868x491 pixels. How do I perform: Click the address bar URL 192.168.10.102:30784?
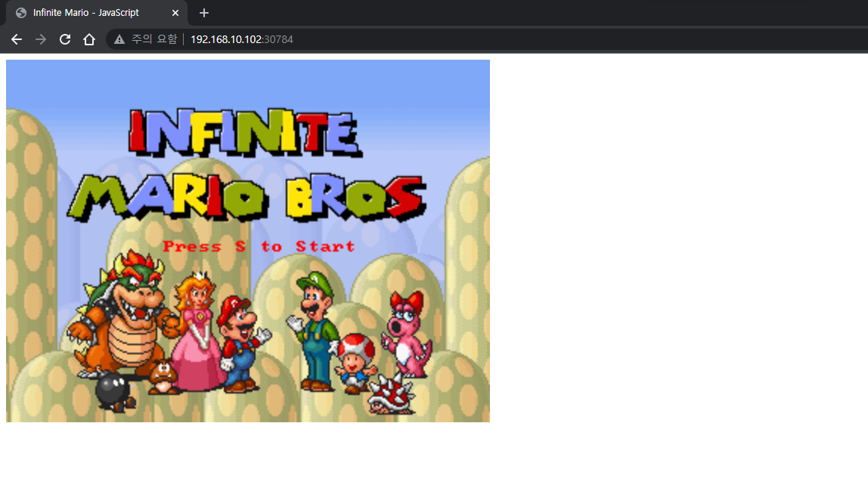242,39
